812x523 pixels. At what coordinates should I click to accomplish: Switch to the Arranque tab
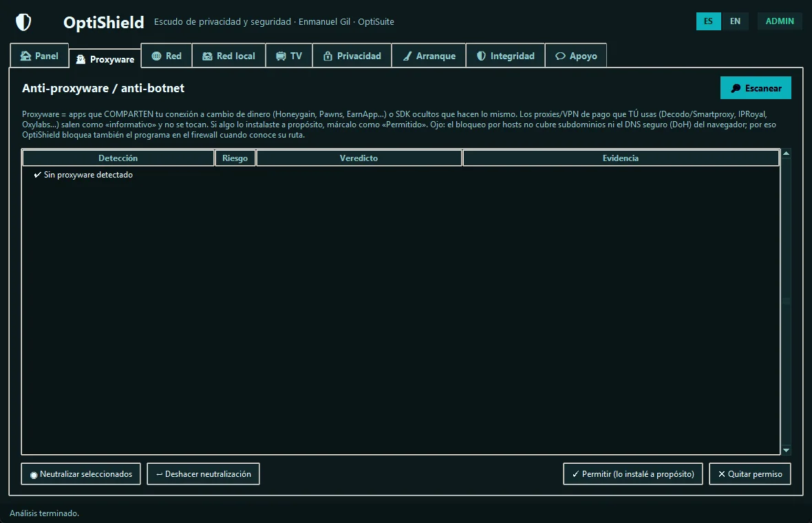[429, 56]
